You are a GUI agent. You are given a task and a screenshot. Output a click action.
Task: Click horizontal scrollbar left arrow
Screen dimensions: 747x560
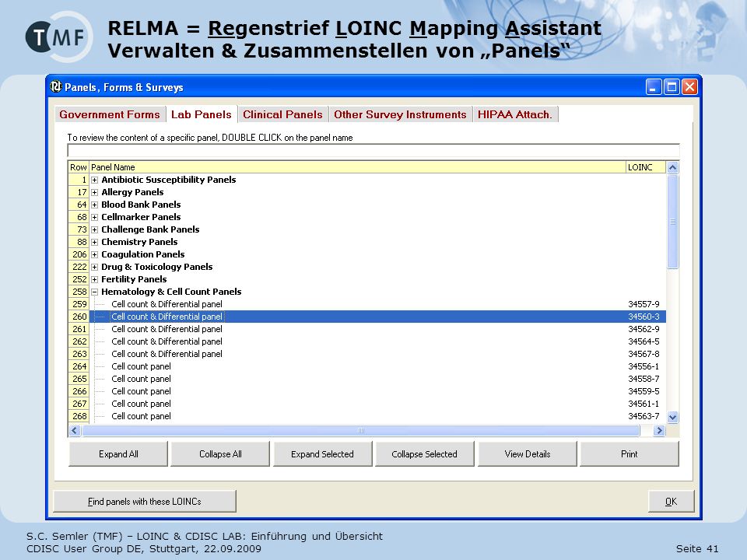[75, 430]
